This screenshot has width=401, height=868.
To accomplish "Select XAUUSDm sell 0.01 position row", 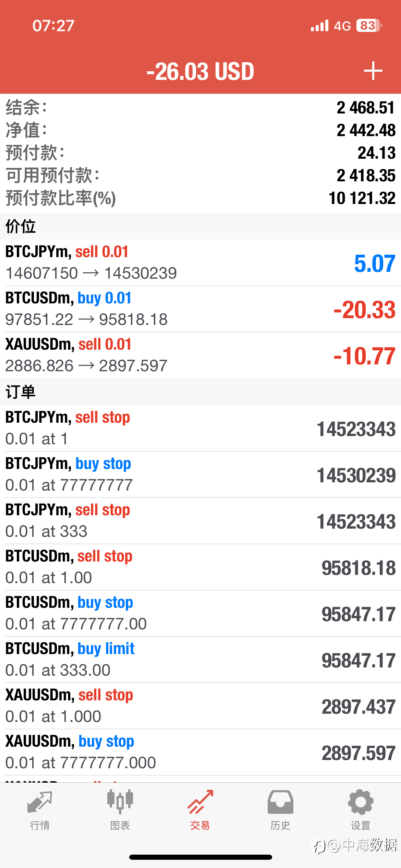I will [200, 355].
